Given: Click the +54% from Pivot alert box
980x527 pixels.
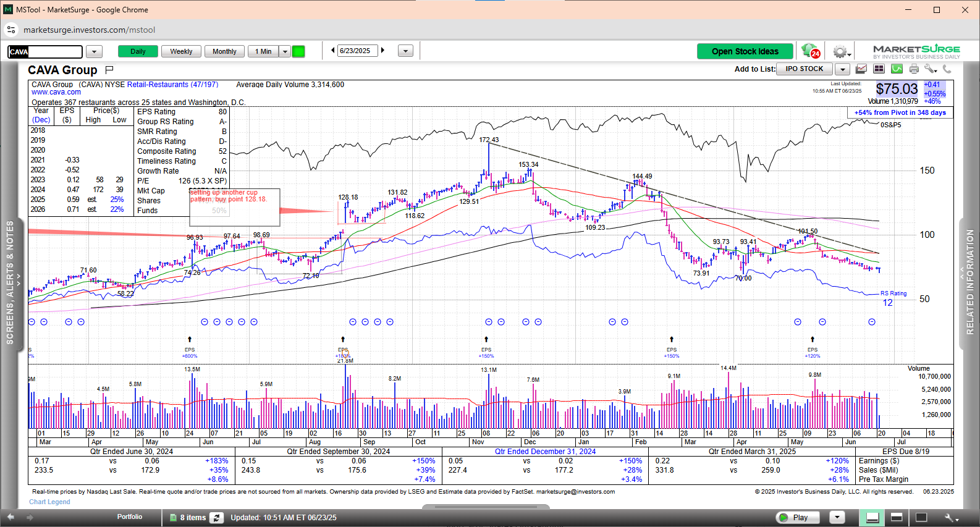Looking at the screenshot, I should 900,112.
